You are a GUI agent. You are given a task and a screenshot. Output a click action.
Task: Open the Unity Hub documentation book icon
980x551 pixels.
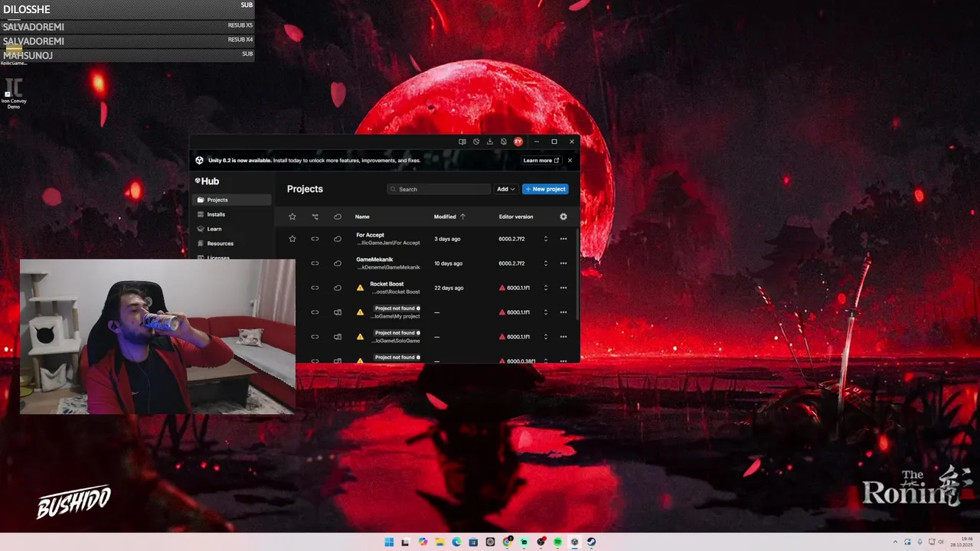(462, 142)
